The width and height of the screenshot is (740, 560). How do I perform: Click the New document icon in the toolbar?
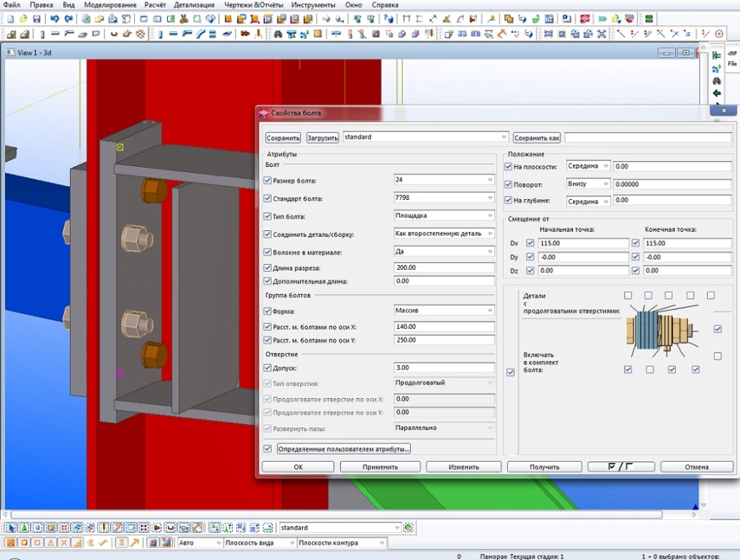(x=9, y=18)
